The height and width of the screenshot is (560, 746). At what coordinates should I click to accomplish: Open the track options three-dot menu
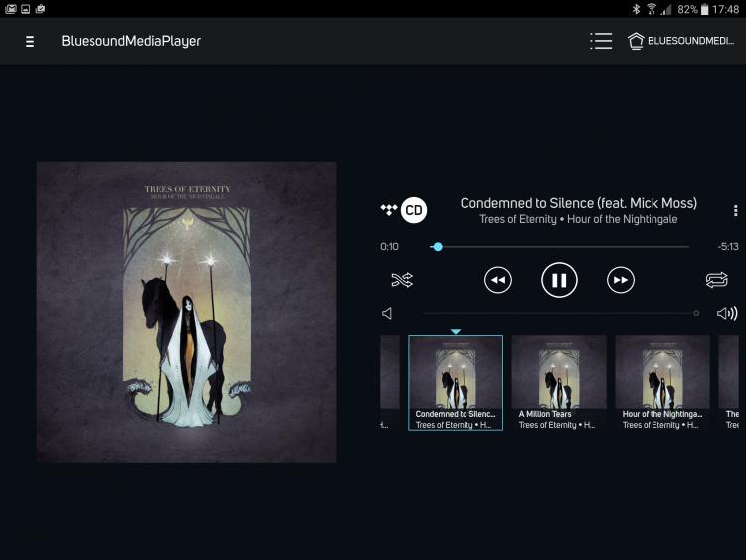[x=735, y=210]
